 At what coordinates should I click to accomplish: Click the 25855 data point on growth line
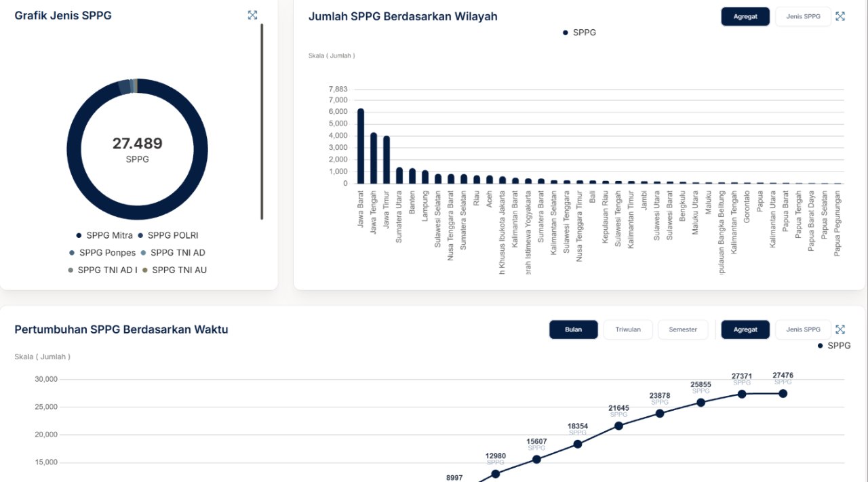pyautogui.click(x=701, y=402)
